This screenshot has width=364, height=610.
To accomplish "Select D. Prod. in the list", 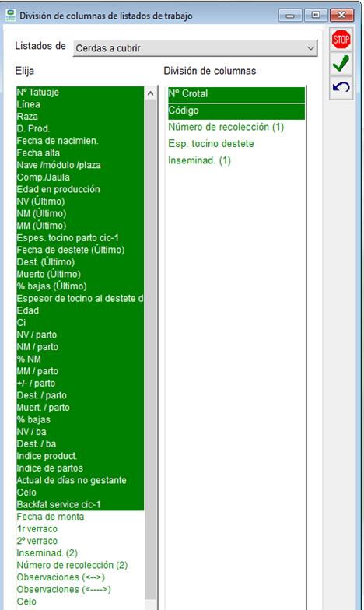I will pos(80,128).
